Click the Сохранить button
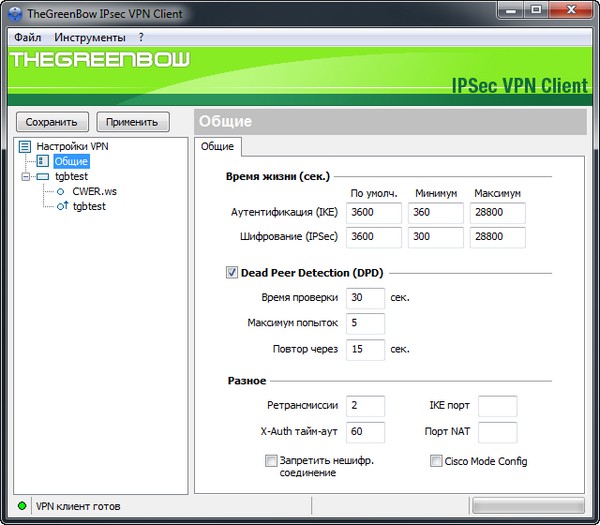This screenshot has height=525, width=600. pyautogui.click(x=51, y=122)
